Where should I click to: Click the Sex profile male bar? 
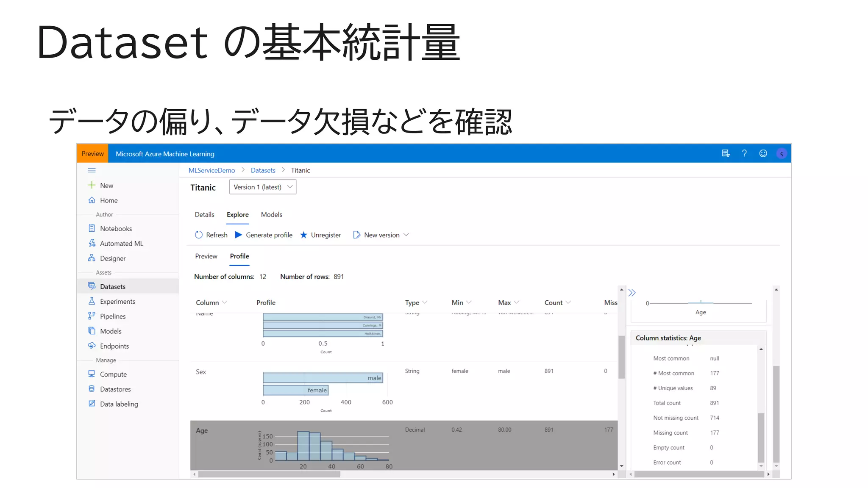[323, 377]
